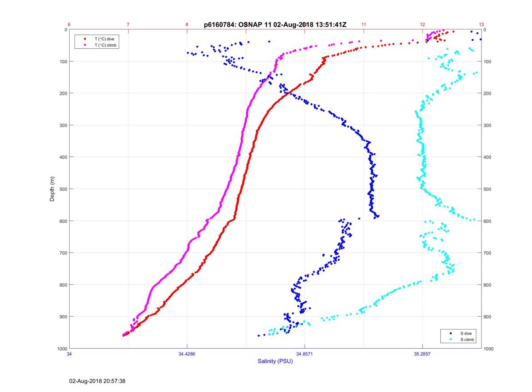
Task: Click the red marker beside 'T (°C) dive'
Action: [85, 39]
